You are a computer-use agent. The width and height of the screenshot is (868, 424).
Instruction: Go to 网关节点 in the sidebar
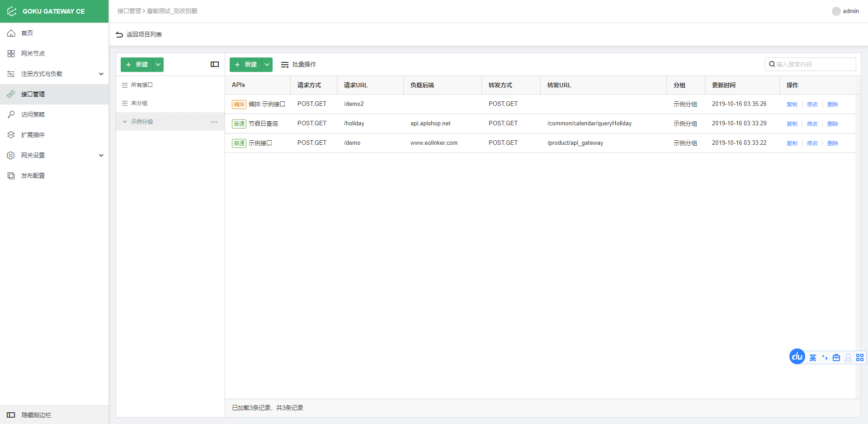coord(54,53)
